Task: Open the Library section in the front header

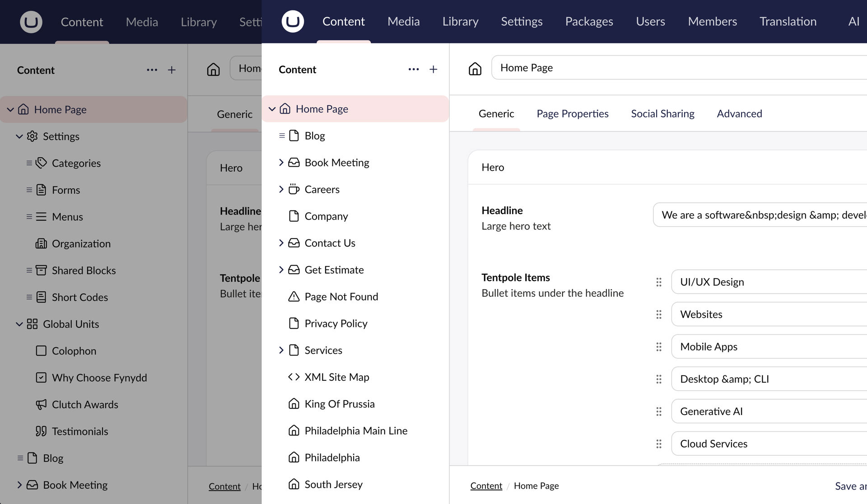Action: tap(460, 21)
